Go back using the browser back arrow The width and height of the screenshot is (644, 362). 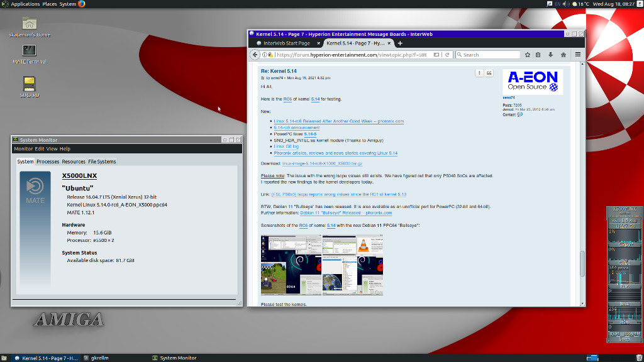pos(255,55)
